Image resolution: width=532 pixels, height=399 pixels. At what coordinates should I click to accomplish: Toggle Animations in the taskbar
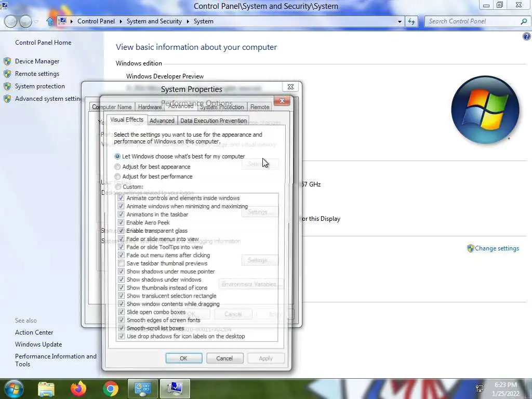(121, 215)
